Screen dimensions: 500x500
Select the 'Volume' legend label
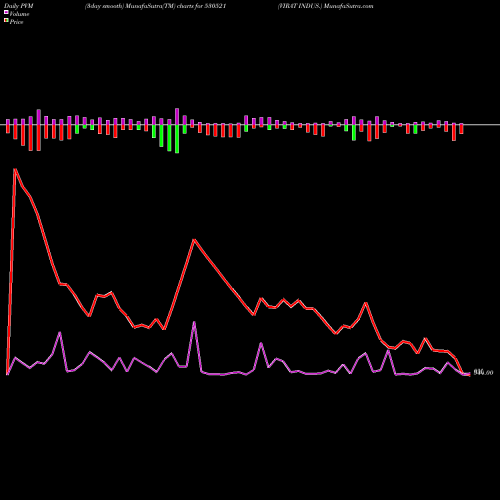click(19, 14)
